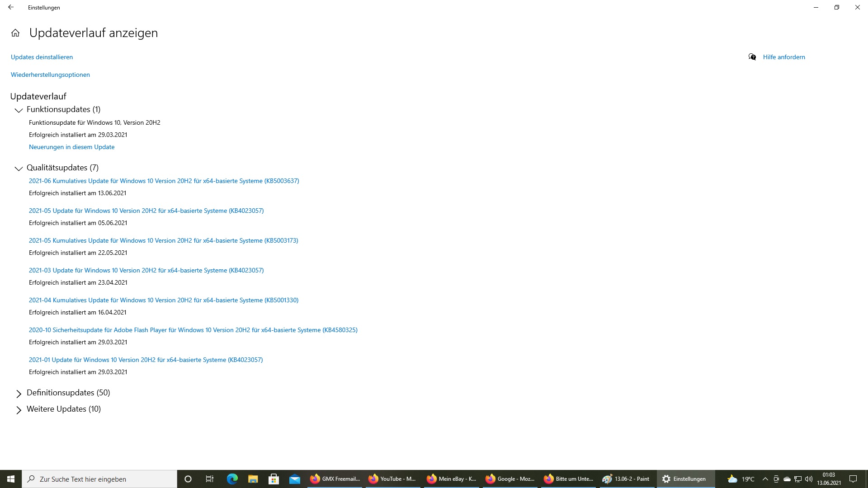Screen dimensions: 868x488
Task: Open the Updates deinstallieren link
Action: (x=42, y=57)
